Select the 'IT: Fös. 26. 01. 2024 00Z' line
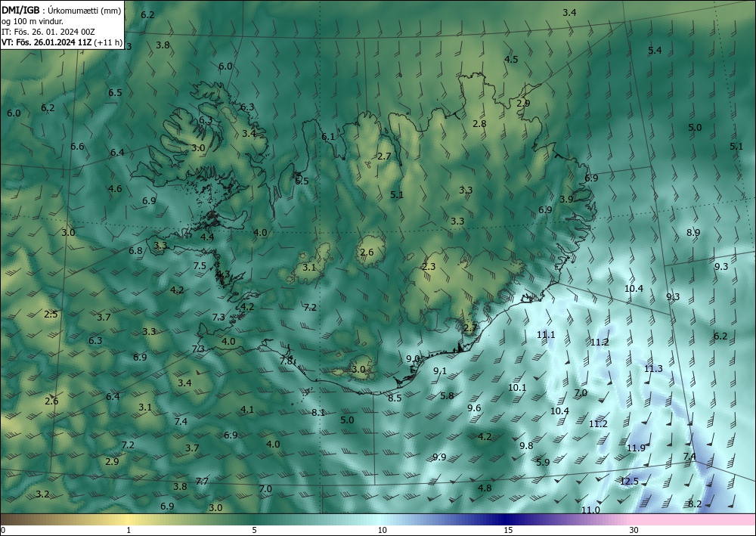 [48, 32]
